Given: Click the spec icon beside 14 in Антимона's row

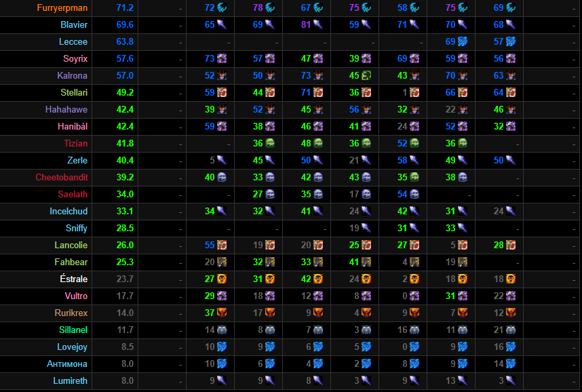Looking at the screenshot, I should tap(511, 364).
